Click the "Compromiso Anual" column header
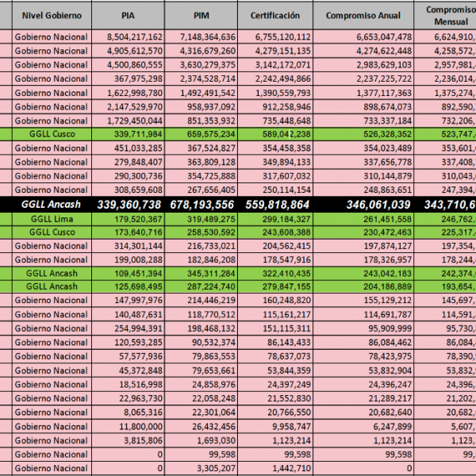 click(x=364, y=15)
